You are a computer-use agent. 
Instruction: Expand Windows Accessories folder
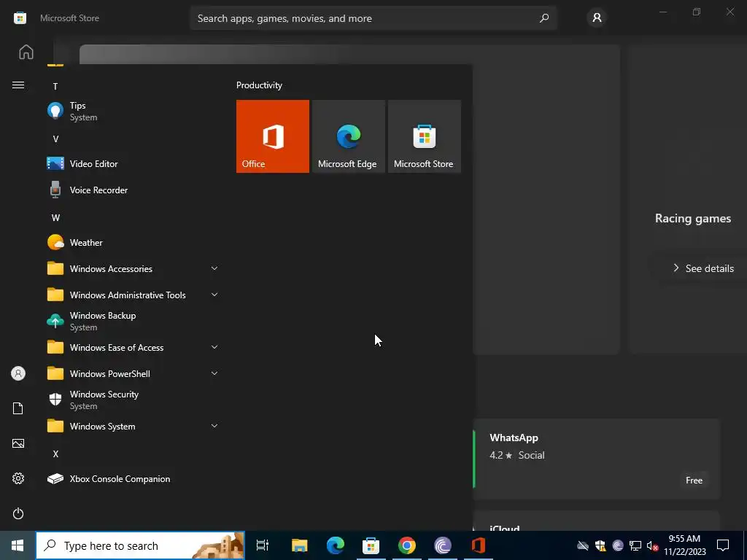pos(133,268)
